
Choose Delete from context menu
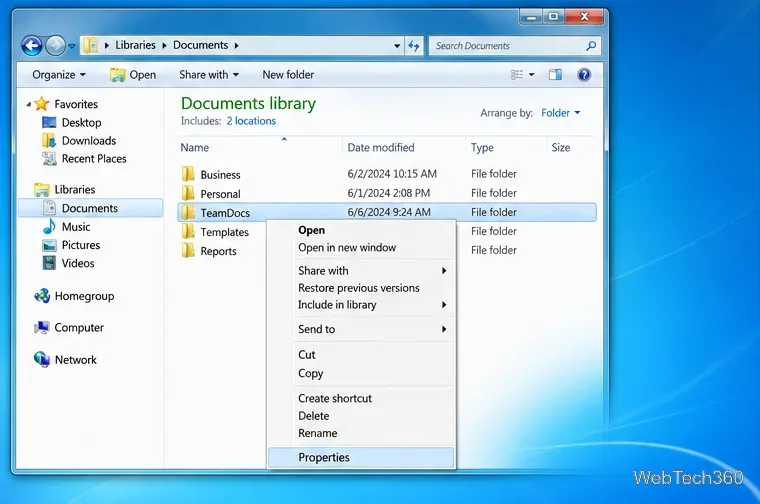pyautogui.click(x=314, y=416)
